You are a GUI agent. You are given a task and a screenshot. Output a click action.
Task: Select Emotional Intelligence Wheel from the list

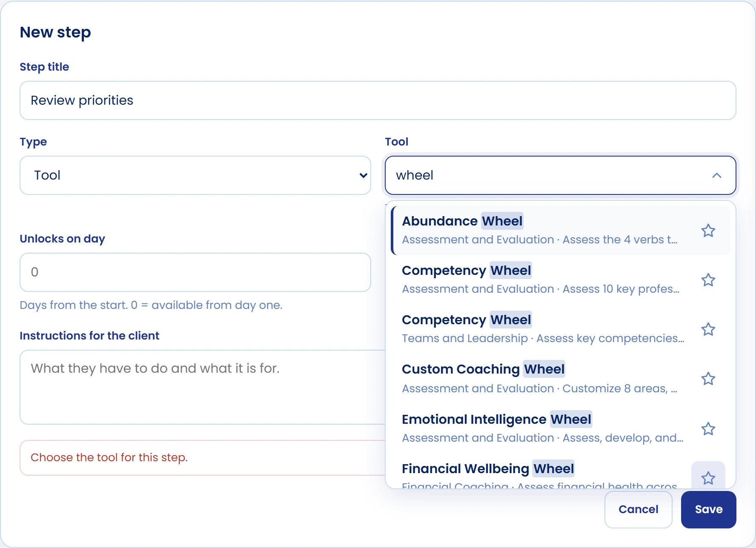(561, 429)
